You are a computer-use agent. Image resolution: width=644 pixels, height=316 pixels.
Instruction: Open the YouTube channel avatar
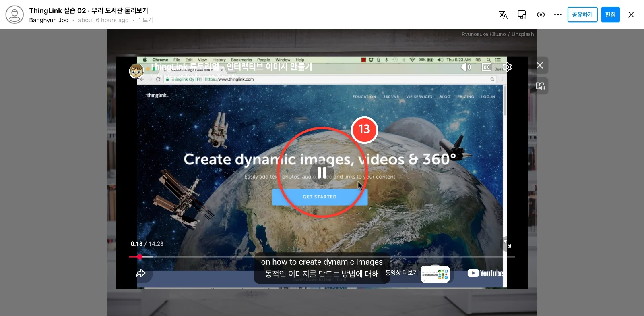click(137, 71)
